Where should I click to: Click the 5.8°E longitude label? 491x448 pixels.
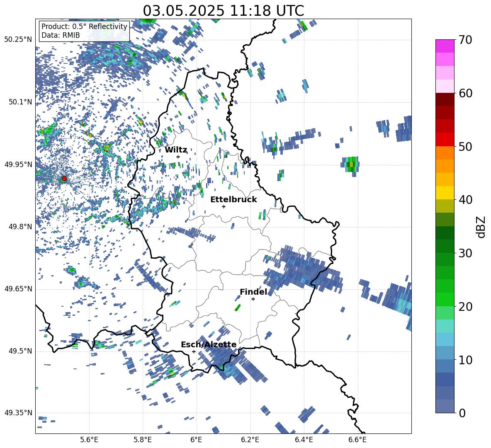coord(143,440)
